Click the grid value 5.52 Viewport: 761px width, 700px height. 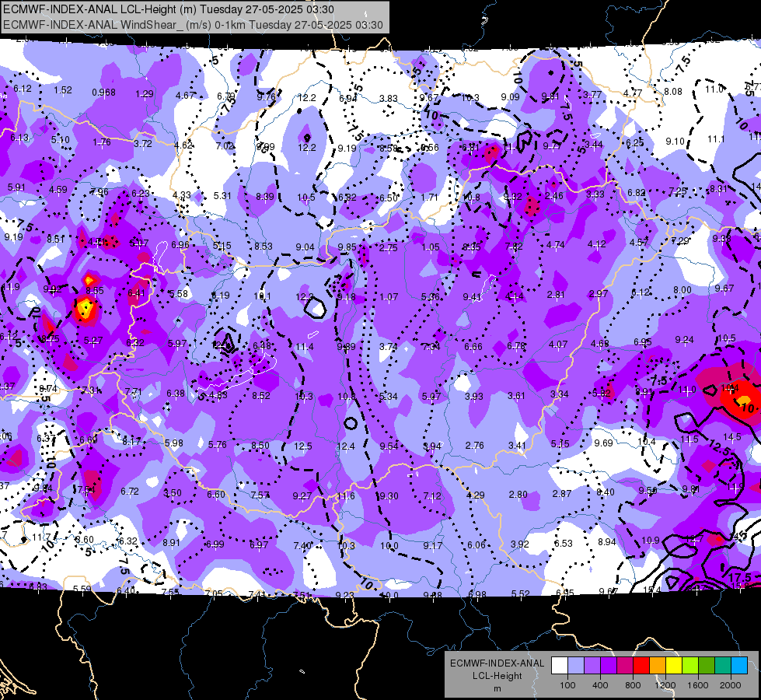point(521,593)
